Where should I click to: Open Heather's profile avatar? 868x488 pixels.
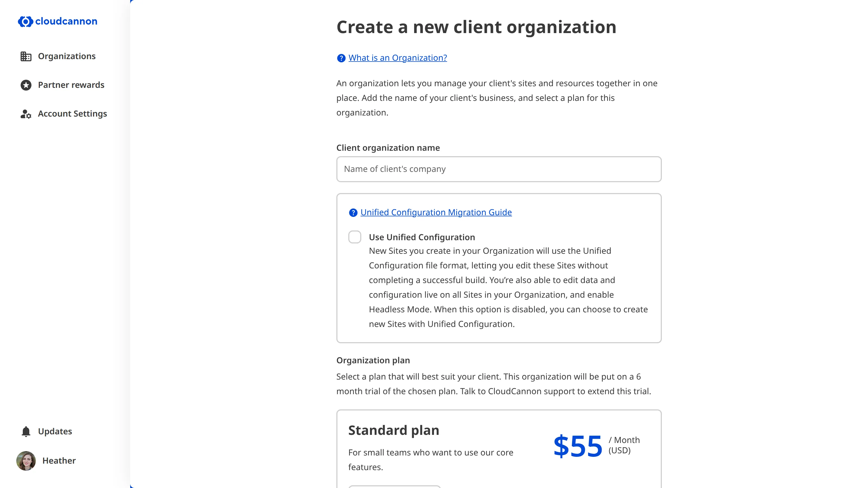[26, 460]
